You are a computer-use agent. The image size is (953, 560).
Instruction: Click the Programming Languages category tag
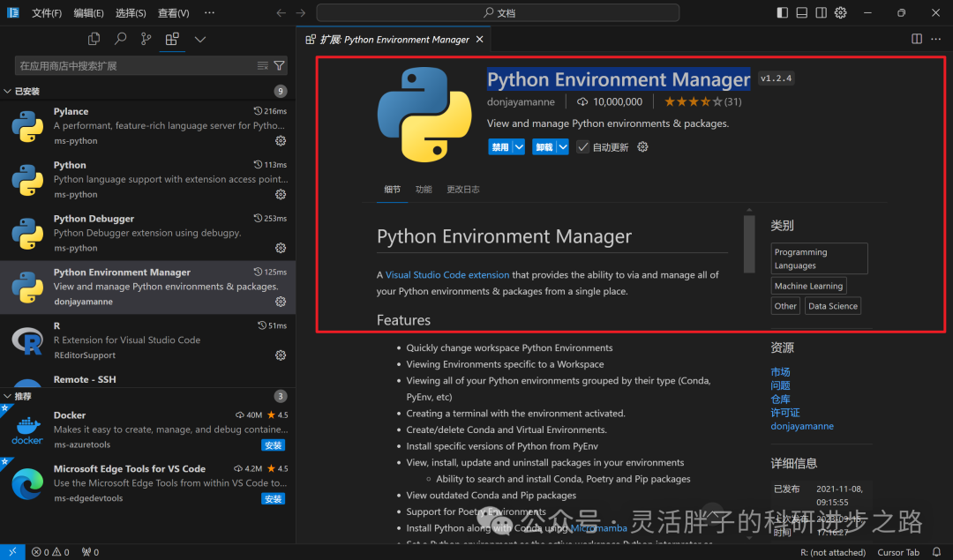point(819,258)
